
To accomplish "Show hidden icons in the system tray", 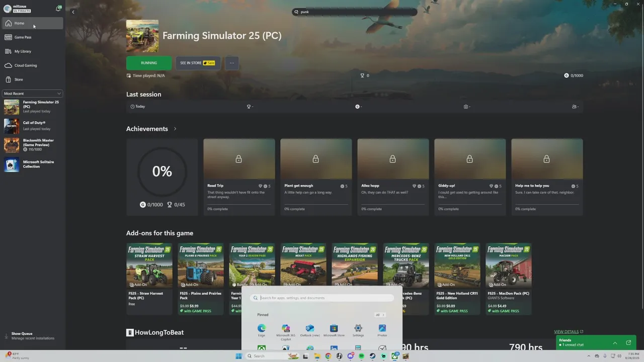I will 589,356.
